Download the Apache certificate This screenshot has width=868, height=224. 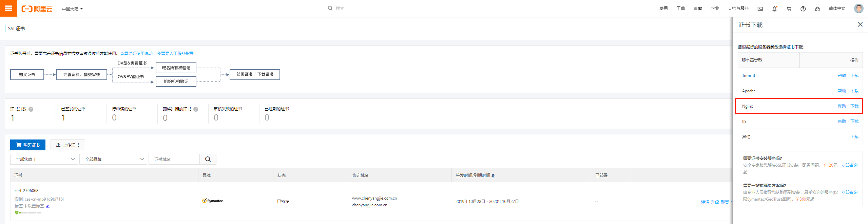pos(854,91)
